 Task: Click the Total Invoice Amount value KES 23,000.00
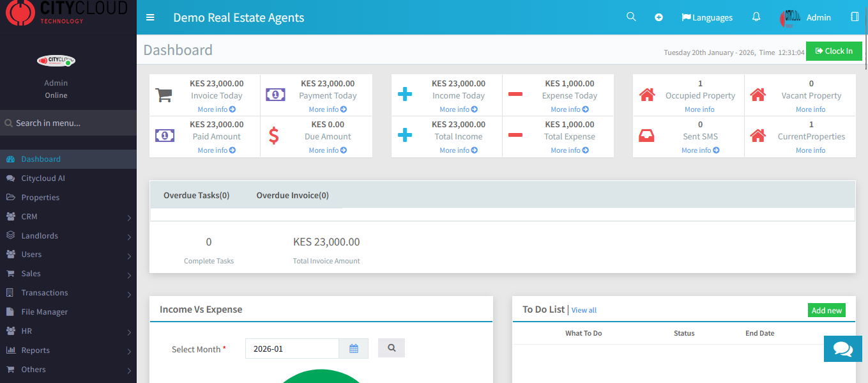click(x=326, y=242)
